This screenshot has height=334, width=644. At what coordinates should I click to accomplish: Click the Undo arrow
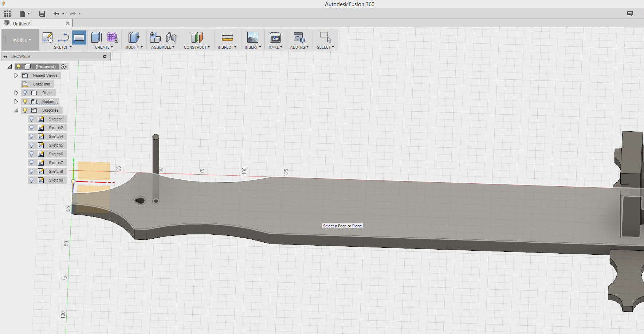(56, 14)
